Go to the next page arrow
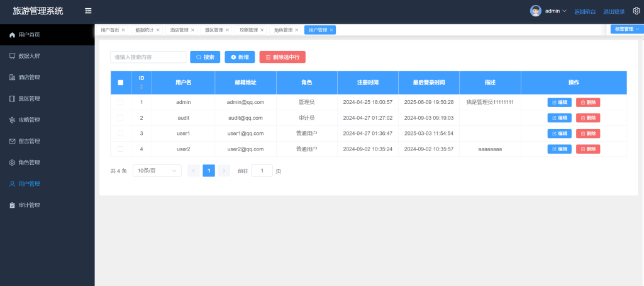The width and height of the screenshot is (644, 286). [x=224, y=170]
